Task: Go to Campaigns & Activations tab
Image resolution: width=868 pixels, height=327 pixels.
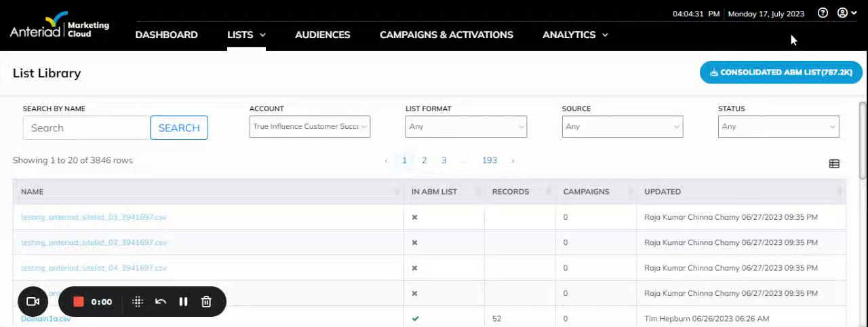Action: [x=446, y=35]
